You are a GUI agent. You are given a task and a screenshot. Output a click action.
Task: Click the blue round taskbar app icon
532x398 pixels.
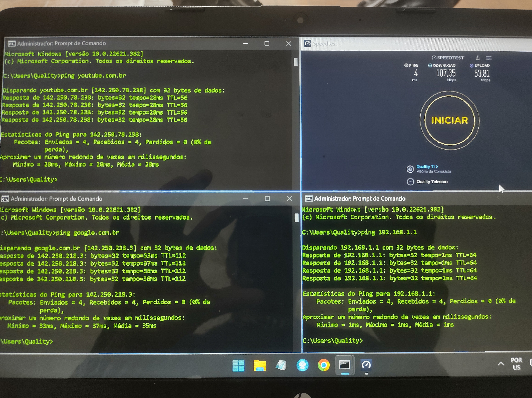(302, 365)
